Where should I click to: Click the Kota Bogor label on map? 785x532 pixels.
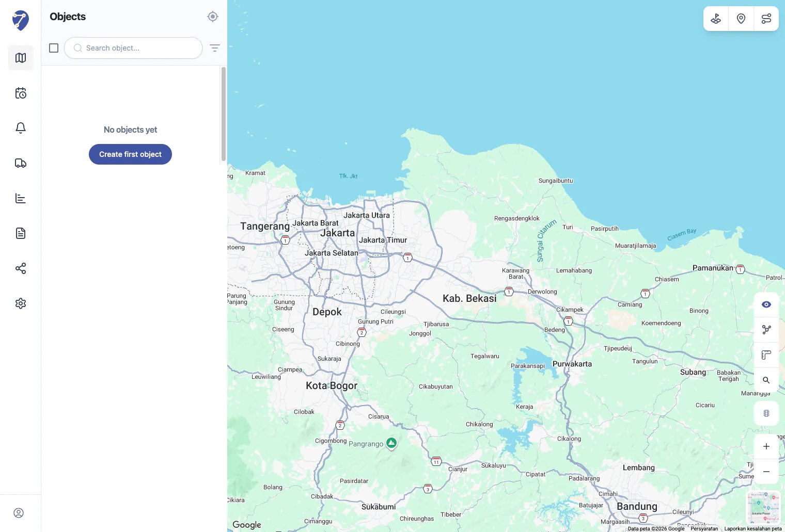click(332, 385)
